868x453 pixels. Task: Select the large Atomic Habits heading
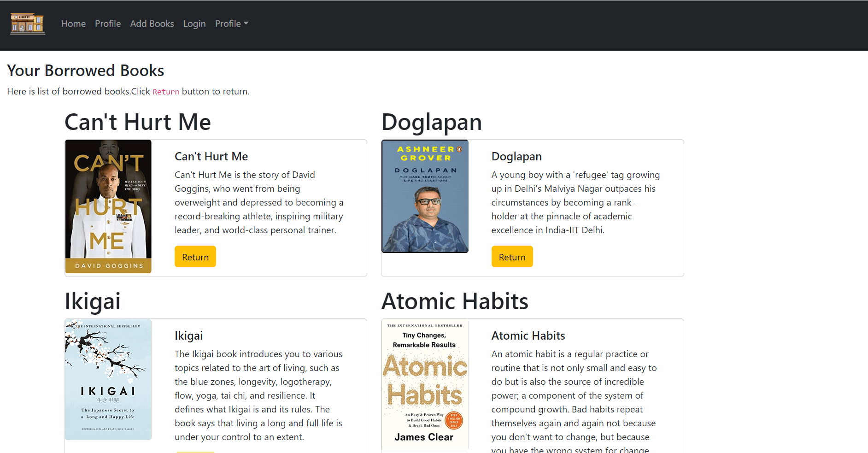(x=455, y=301)
